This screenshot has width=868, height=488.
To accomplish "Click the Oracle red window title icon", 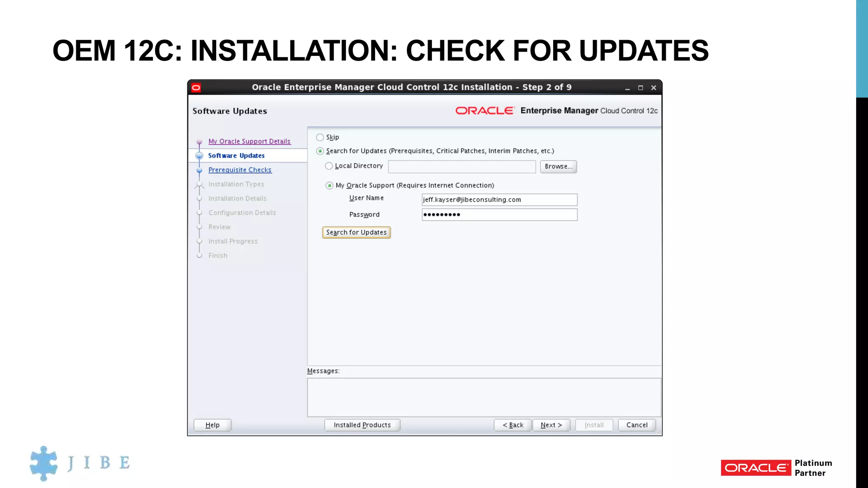I will pyautogui.click(x=196, y=88).
